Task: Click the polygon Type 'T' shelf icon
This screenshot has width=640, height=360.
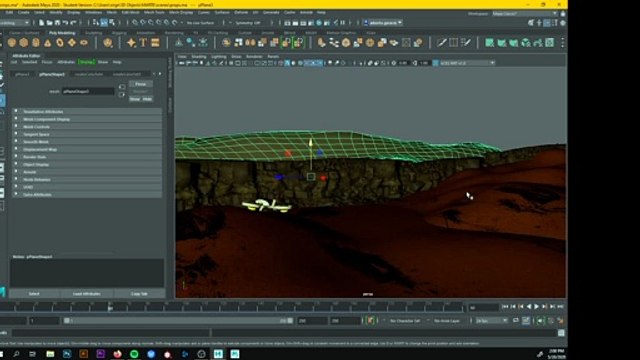Action: [x=143, y=42]
